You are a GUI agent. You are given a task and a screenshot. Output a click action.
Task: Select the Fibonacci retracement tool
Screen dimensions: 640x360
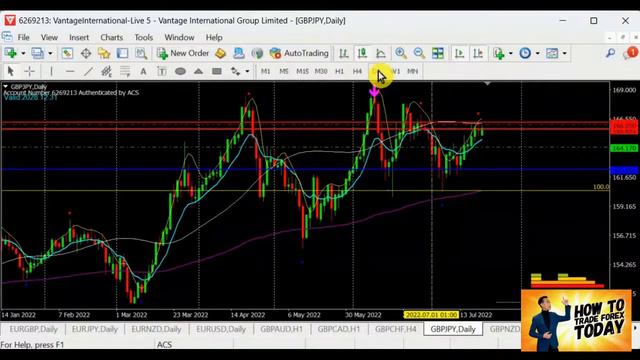(125, 71)
